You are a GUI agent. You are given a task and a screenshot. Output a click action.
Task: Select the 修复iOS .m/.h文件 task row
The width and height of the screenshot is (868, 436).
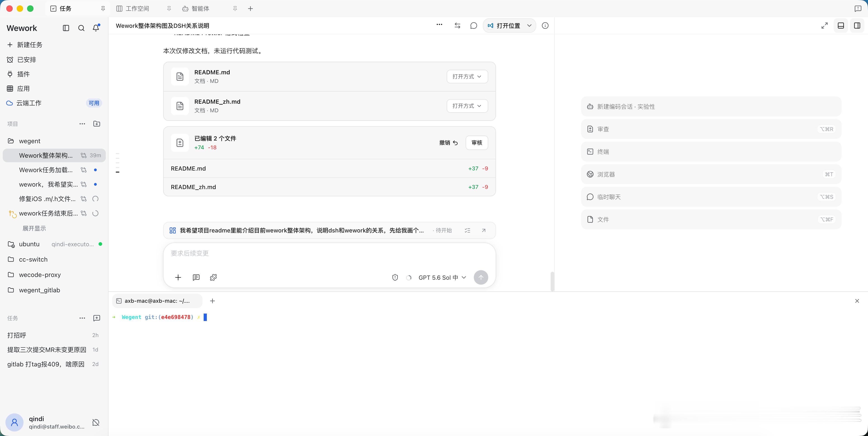click(x=54, y=199)
